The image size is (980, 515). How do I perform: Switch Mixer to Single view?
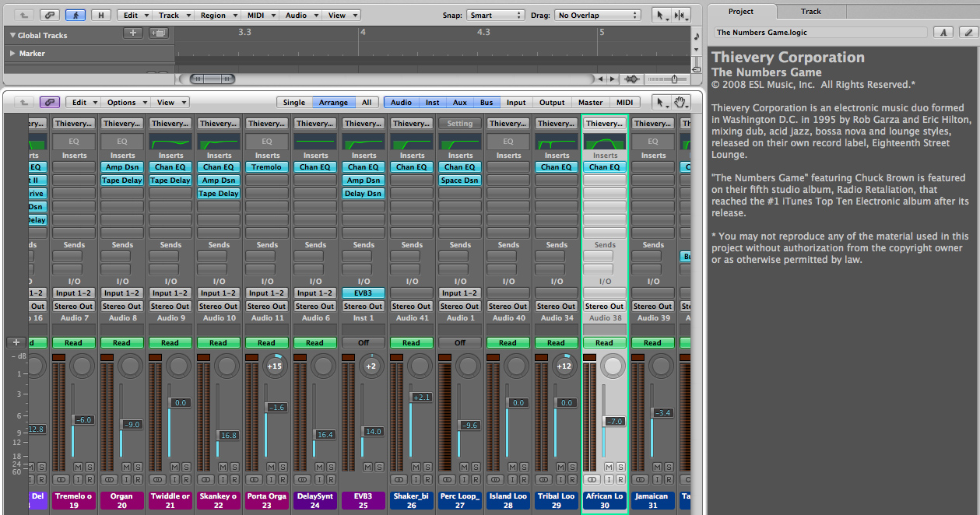pyautogui.click(x=294, y=103)
